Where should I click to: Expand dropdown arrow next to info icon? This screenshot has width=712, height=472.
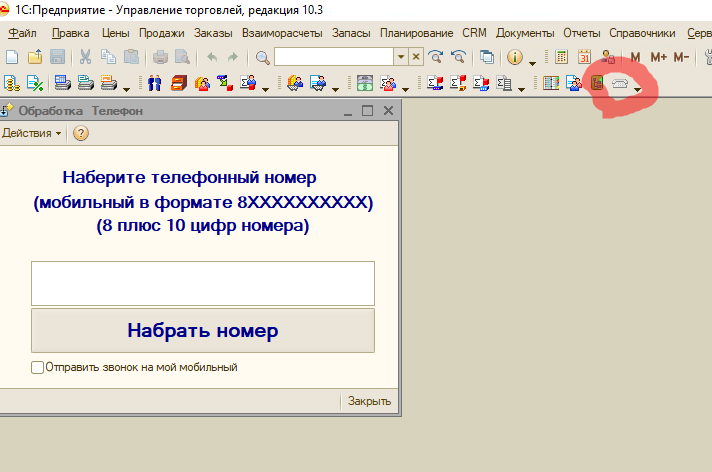click(x=532, y=63)
